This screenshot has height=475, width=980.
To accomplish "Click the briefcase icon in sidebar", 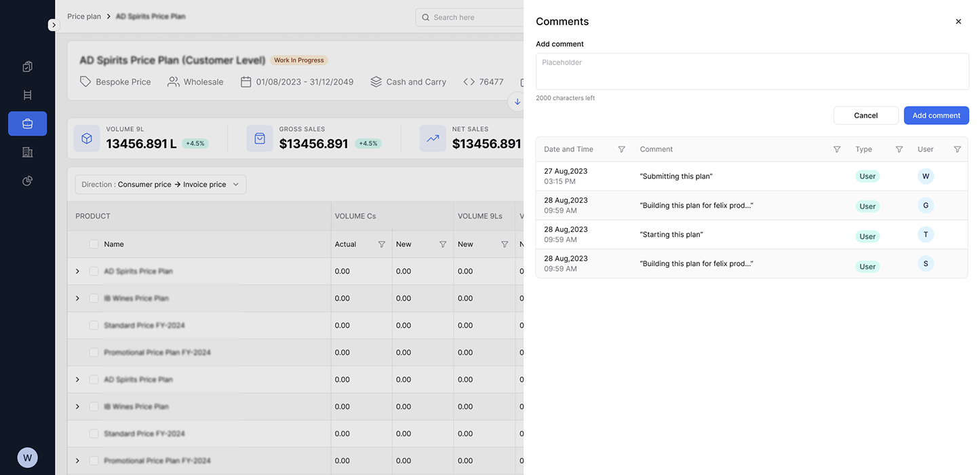I will (27, 123).
